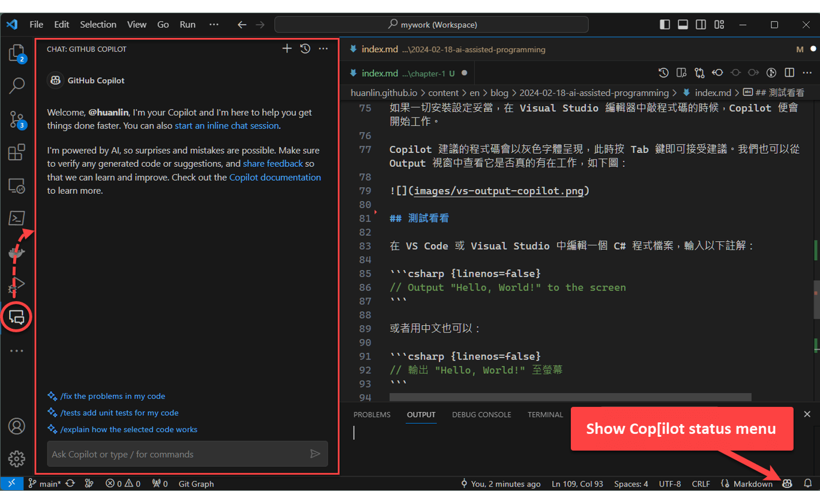The height and width of the screenshot is (504, 820).
Task: Customize the editor layout
Action: tap(719, 25)
